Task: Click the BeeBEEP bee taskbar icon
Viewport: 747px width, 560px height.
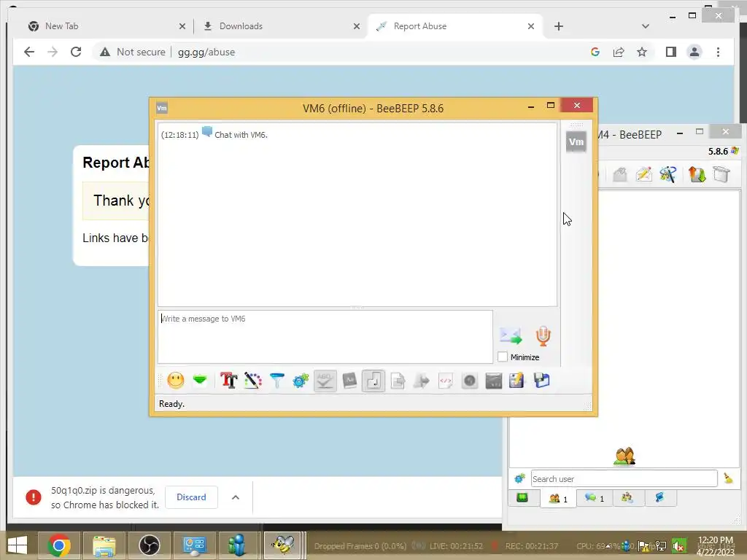Action: [282, 545]
